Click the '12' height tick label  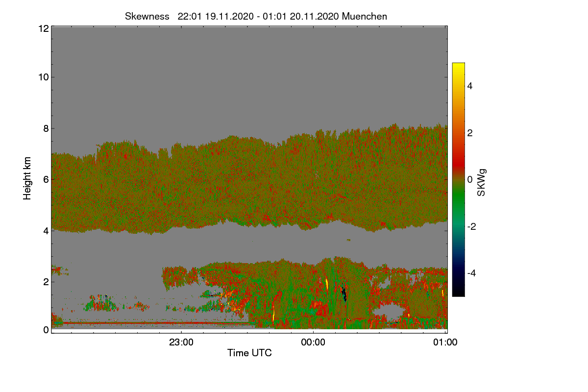[x=43, y=28]
